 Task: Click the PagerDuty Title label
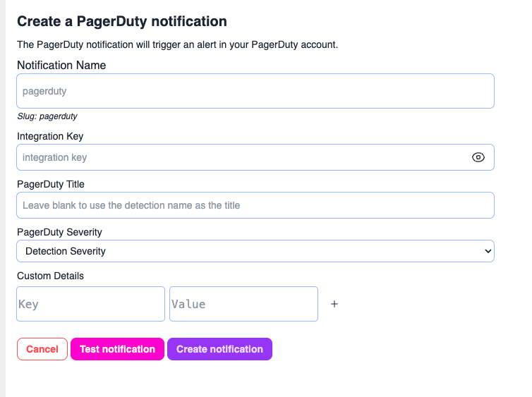[x=51, y=184]
